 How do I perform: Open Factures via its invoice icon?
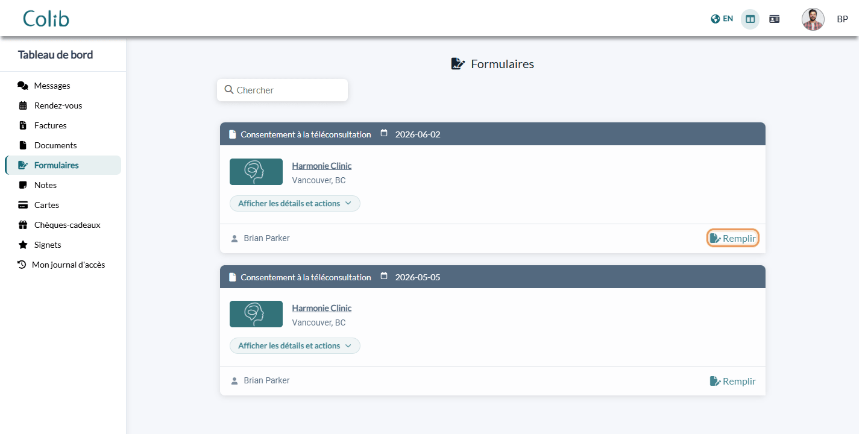point(23,125)
